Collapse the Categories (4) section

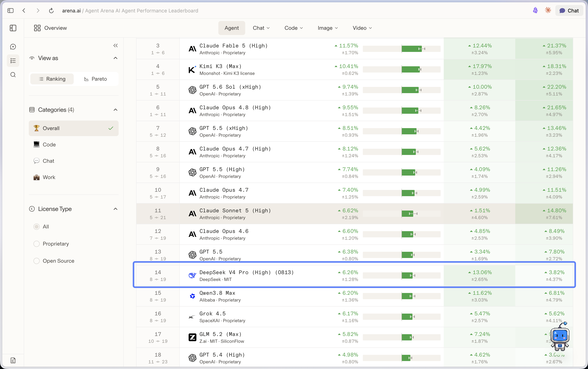(x=115, y=110)
